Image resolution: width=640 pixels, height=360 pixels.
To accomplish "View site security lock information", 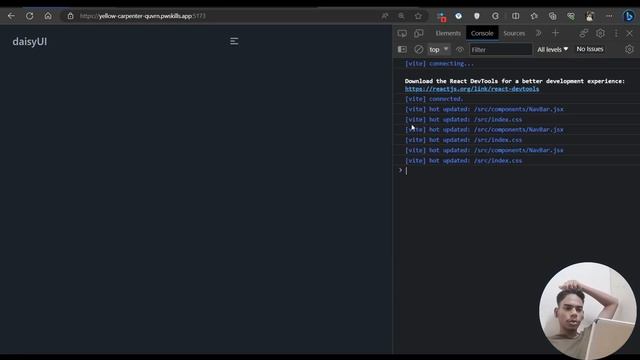I will (x=70, y=16).
